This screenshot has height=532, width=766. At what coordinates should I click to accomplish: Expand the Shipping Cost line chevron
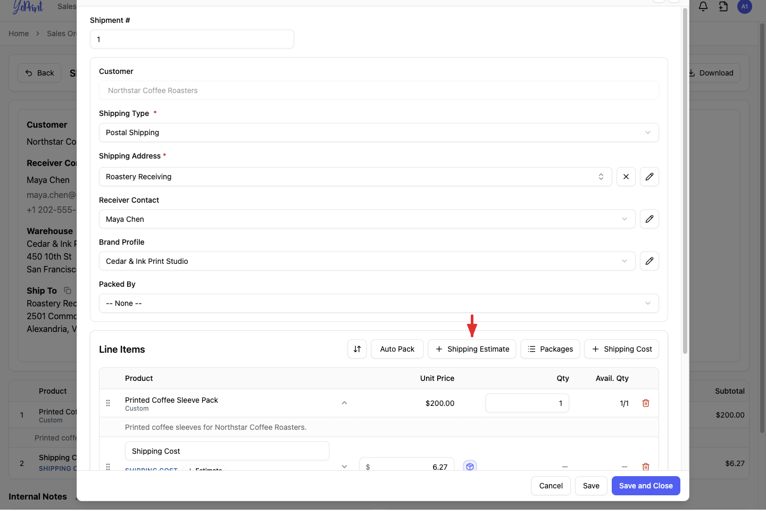[x=345, y=467]
